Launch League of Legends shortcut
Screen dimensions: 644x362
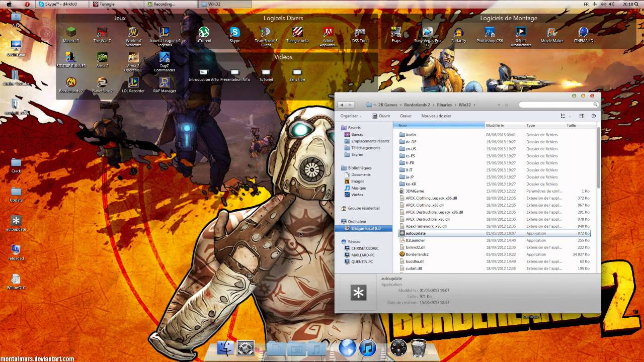165,36
